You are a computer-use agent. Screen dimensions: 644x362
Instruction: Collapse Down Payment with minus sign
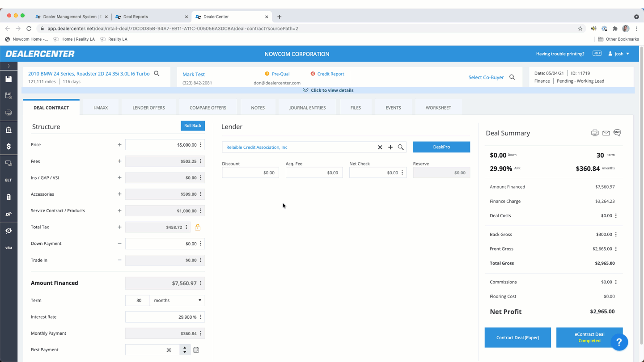119,244
